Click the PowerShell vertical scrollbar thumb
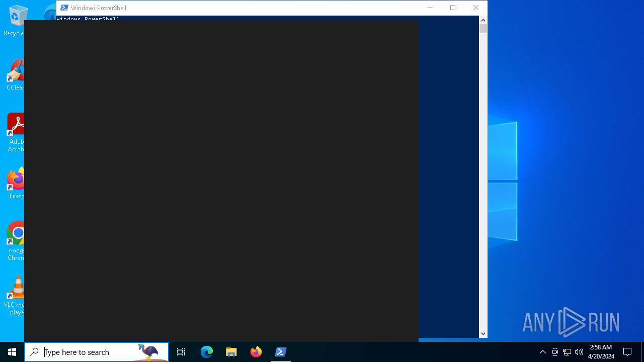The width and height of the screenshot is (644, 362). pyautogui.click(x=483, y=29)
